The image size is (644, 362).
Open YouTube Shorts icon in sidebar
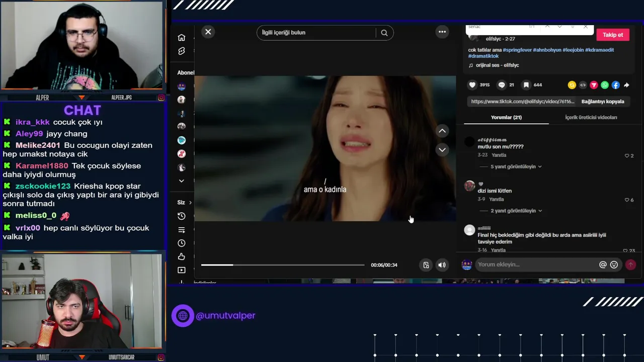182,51
